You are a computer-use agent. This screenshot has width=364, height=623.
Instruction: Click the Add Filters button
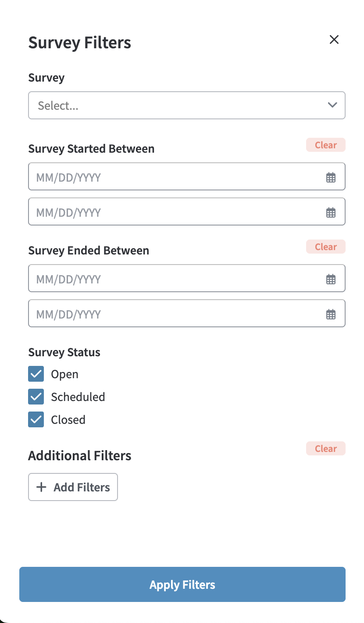[x=73, y=487]
